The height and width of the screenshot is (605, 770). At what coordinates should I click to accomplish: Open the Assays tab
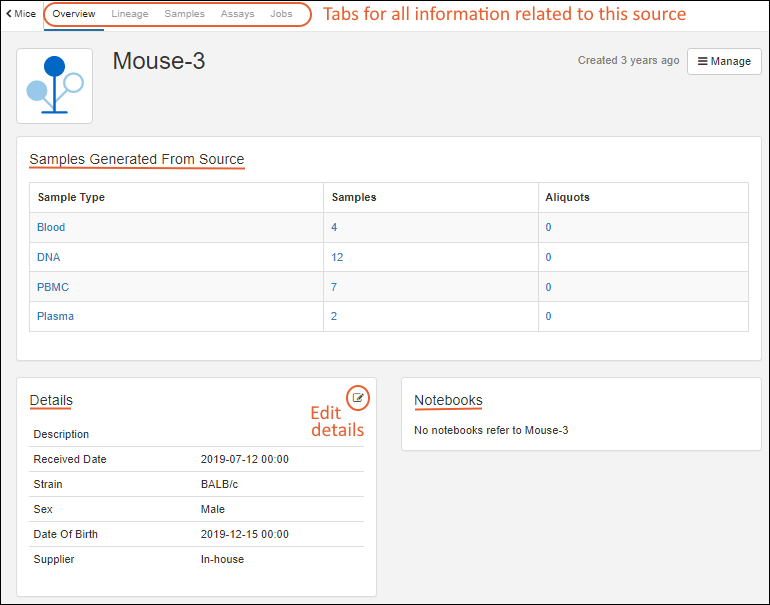coord(237,14)
